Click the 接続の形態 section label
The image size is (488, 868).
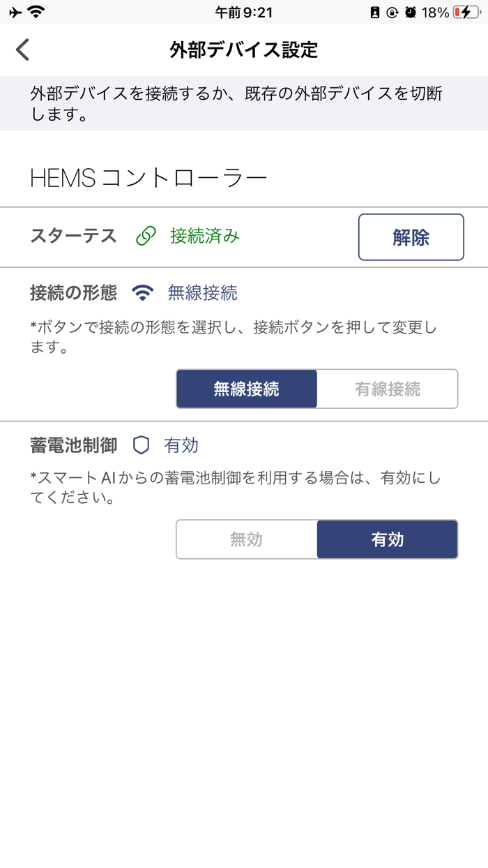[73, 292]
